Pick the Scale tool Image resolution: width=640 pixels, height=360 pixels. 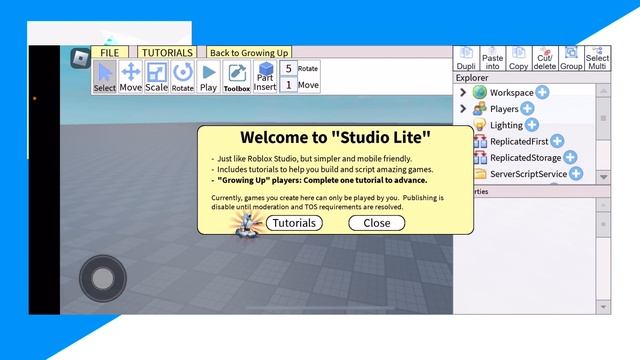[156, 77]
